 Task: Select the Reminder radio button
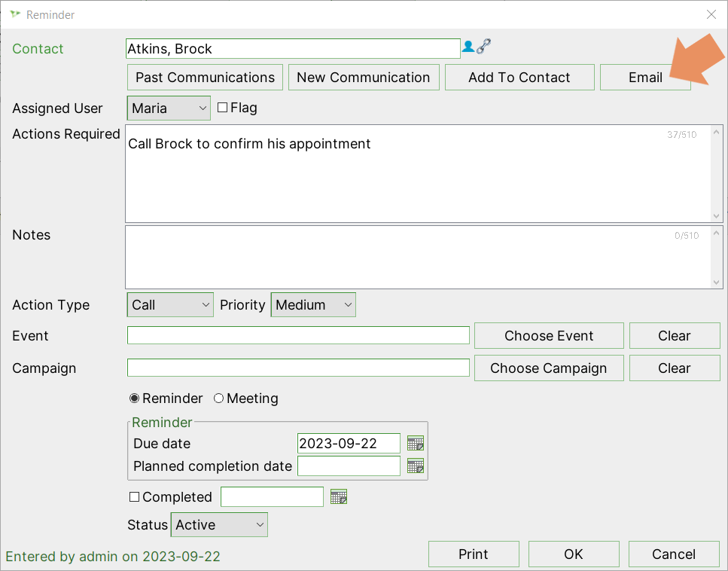[134, 398]
